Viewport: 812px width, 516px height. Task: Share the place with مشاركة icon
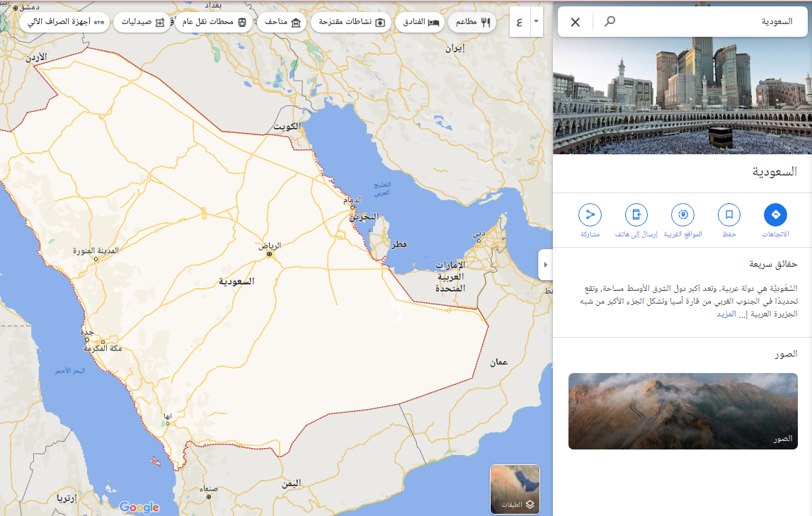click(x=590, y=214)
